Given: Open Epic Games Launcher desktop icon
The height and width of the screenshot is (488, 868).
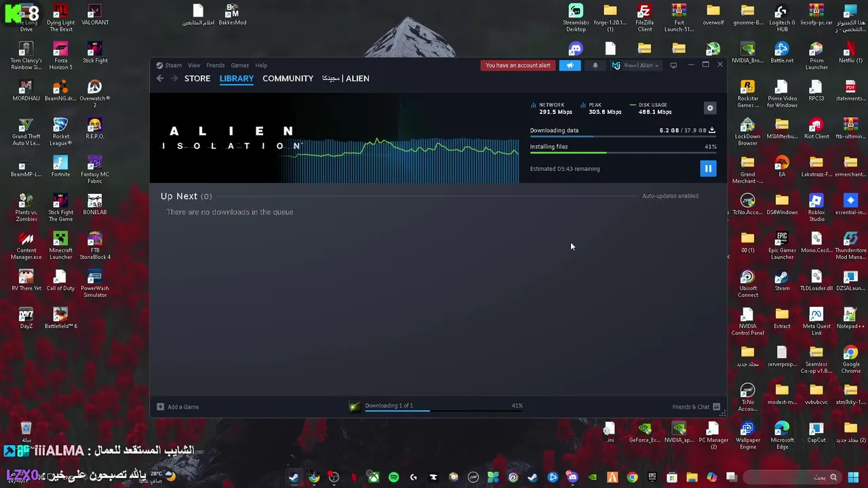Looking at the screenshot, I should tap(782, 245).
